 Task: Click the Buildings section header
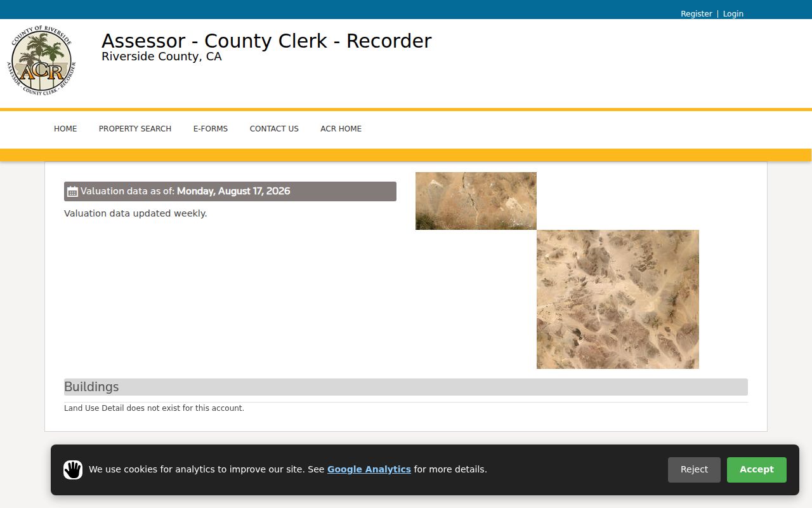(x=406, y=387)
